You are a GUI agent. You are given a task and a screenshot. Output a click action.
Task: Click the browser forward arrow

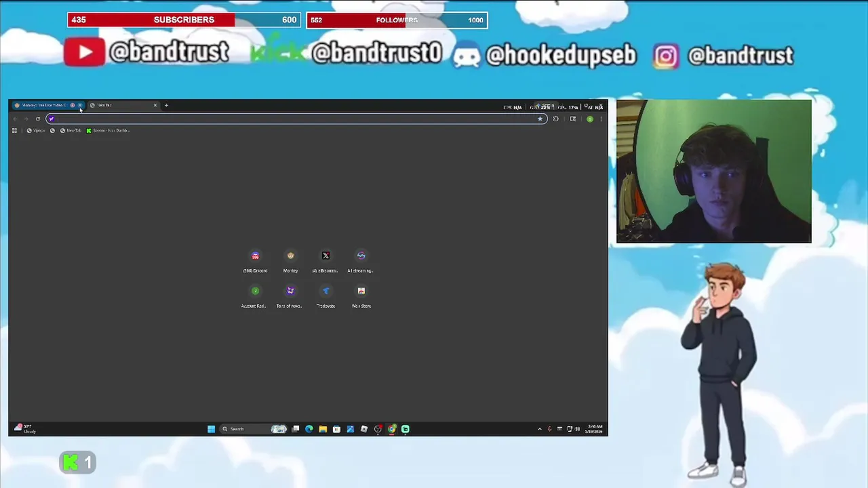[x=26, y=119]
